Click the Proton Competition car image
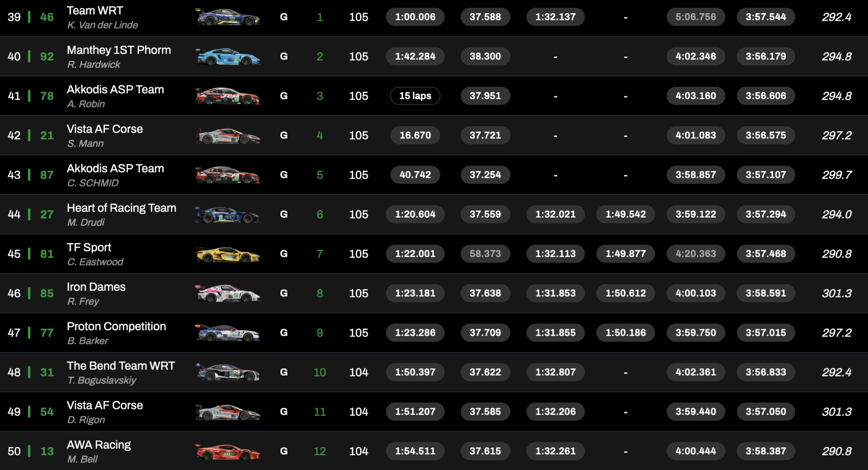868x470 pixels. click(227, 333)
